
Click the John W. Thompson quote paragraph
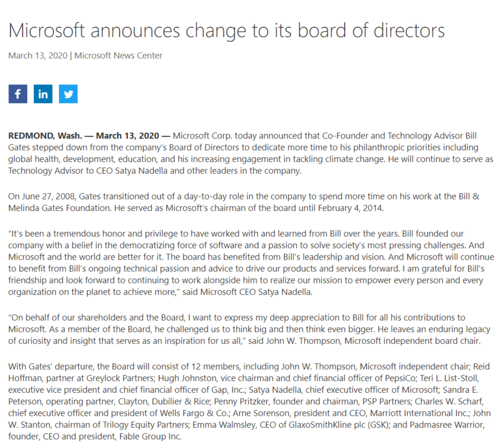click(x=249, y=329)
